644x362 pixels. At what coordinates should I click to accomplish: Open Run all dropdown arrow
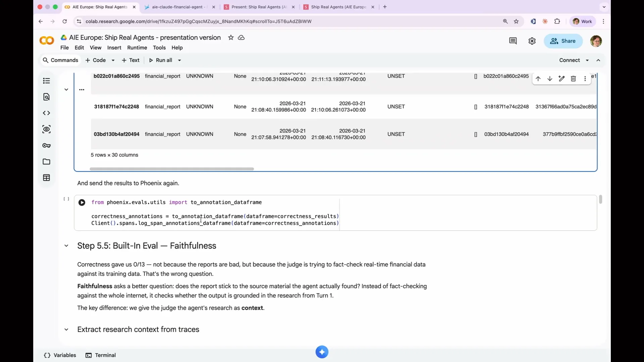tap(179, 60)
